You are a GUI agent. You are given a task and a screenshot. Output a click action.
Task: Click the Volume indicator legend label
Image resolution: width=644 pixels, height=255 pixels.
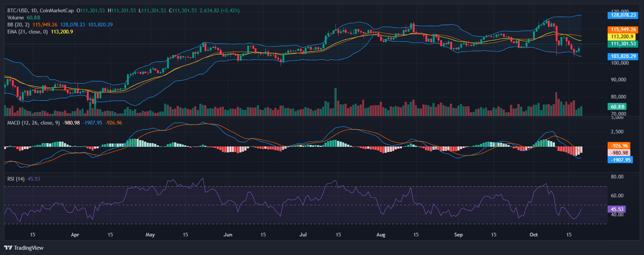pos(16,17)
